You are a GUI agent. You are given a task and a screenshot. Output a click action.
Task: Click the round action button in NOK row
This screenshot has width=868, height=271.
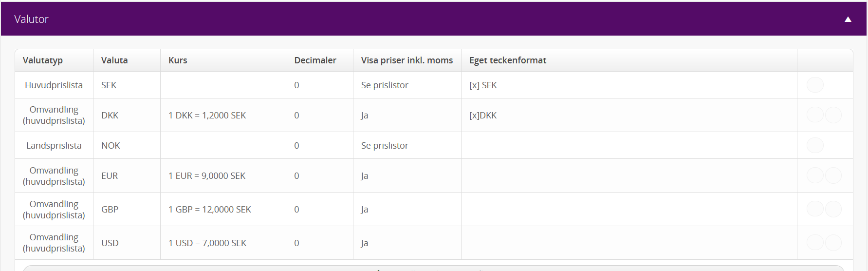click(815, 145)
